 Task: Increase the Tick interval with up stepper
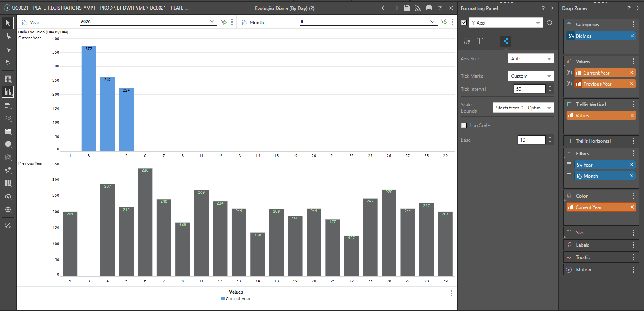click(x=550, y=87)
